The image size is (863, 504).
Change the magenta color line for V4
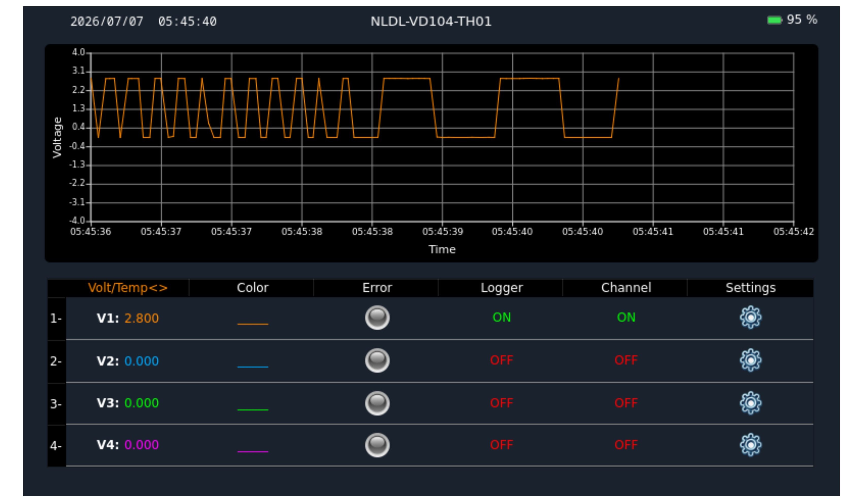[x=253, y=452]
